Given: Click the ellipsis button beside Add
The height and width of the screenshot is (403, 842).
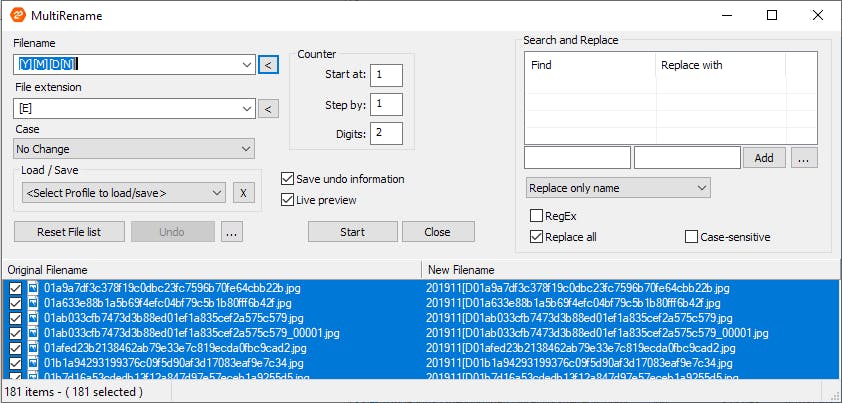Looking at the screenshot, I should tap(804, 158).
